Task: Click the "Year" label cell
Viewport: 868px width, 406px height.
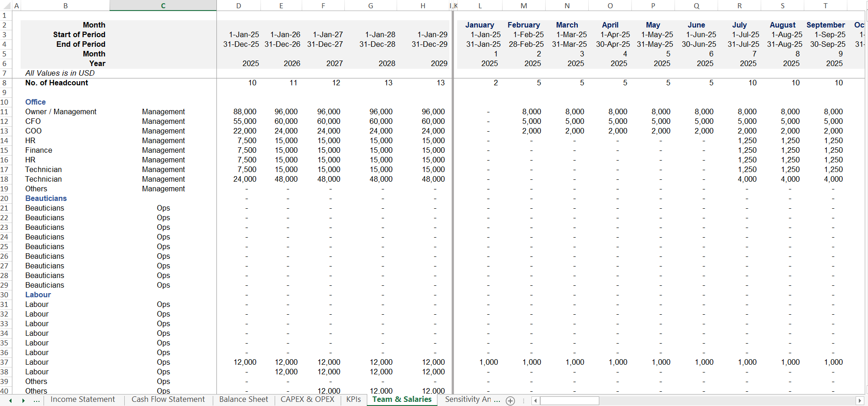Action: (97, 64)
